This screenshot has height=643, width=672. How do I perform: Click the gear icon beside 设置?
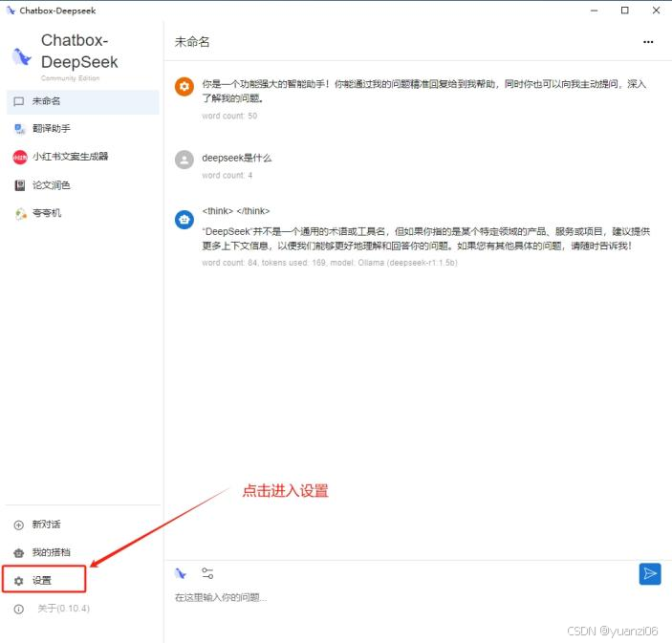point(19,581)
